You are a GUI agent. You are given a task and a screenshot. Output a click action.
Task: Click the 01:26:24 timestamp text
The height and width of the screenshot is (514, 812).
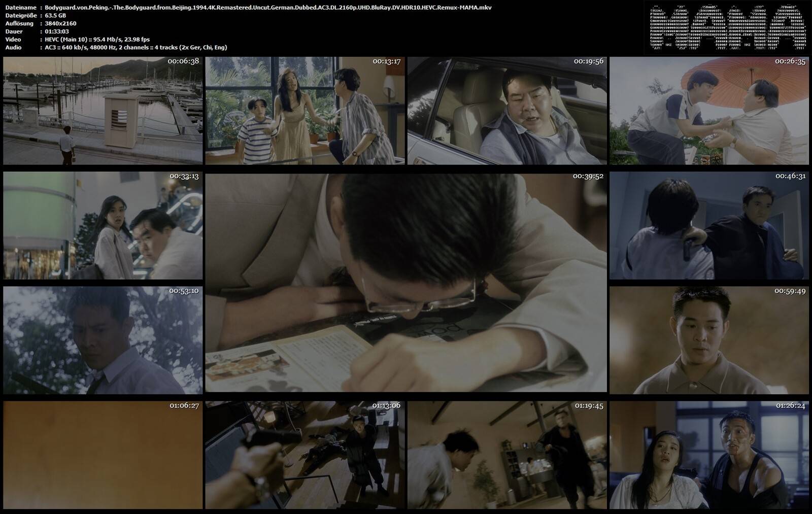790,406
